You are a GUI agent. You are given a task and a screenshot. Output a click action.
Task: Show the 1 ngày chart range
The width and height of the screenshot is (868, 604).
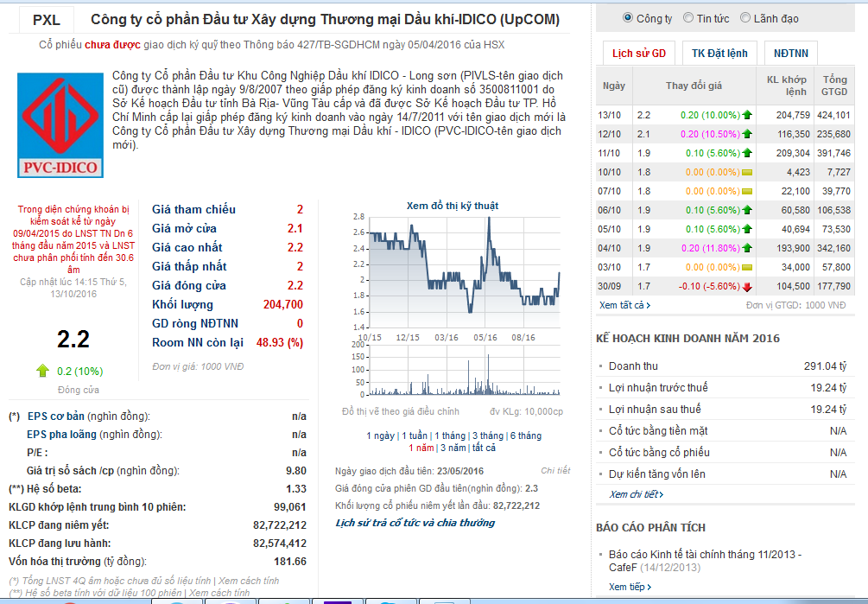pyautogui.click(x=380, y=436)
